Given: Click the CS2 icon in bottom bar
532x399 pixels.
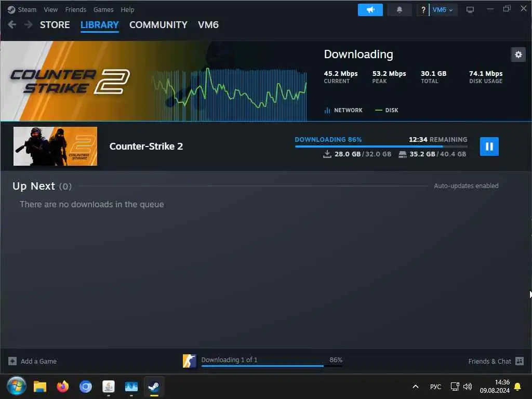Looking at the screenshot, I should tap(189, 361).
